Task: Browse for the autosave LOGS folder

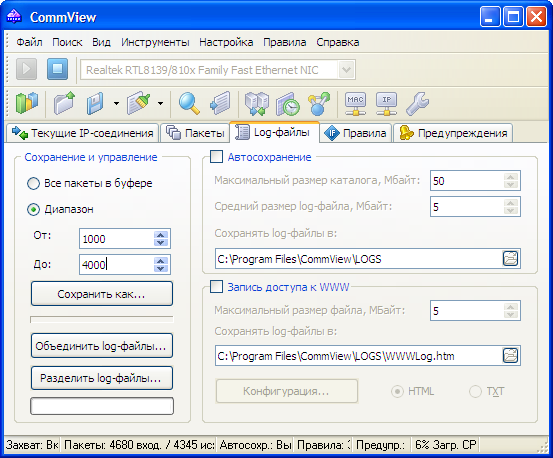Action: 510,259
